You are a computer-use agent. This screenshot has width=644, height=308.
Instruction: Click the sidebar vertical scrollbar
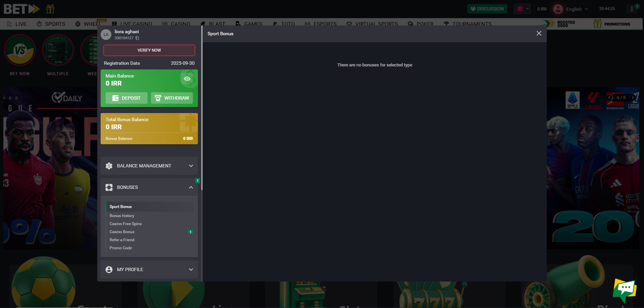(202, 107)
